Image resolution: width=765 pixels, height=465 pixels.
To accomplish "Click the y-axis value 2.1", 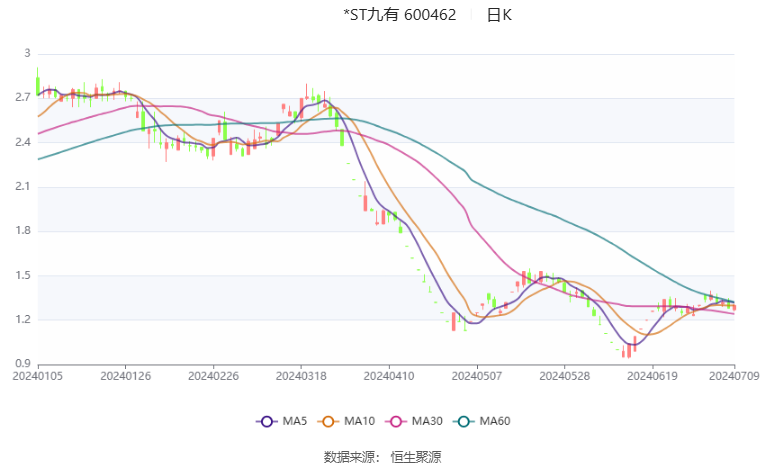I will [23, 186].
